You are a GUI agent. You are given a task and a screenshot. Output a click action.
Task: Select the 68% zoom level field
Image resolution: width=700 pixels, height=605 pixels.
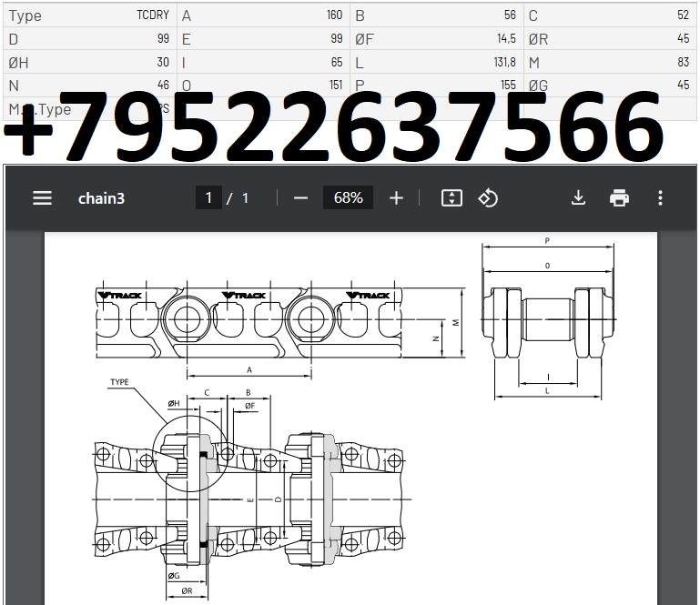tap(348, 197)
